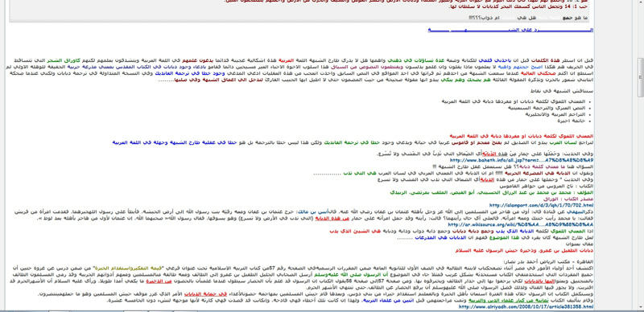Grab the vertical scrollbar thumb
The width and height of the screenshot is (644, 312).
point(640,77)
